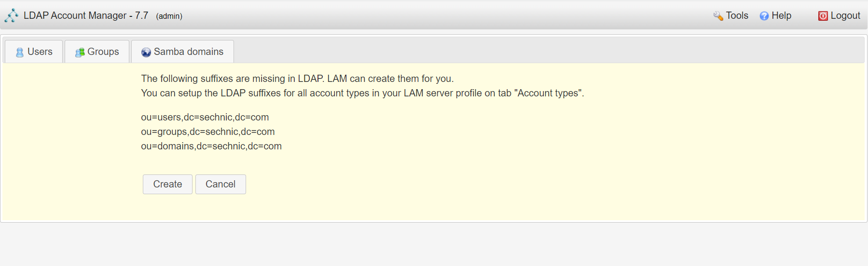Click the Help question mark icon
The image size is (868, 266).
click(x=764, y=16)
